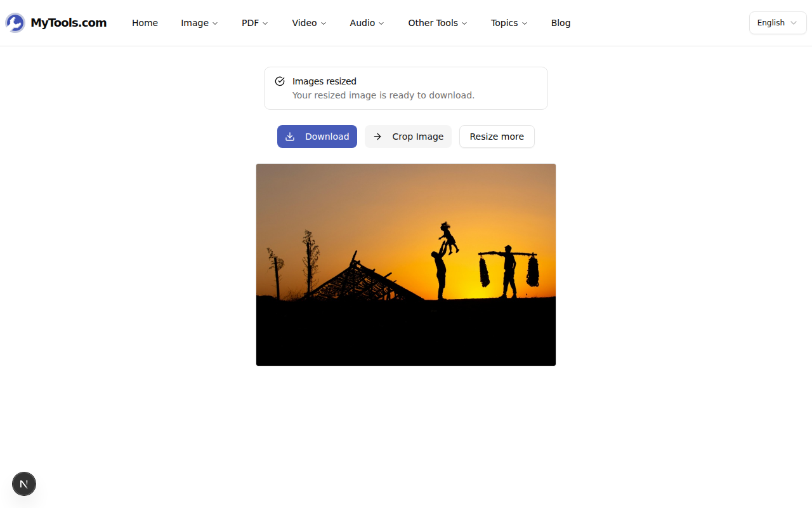Click the Crop Image button

pyautogui.click(x=408, y=137)
